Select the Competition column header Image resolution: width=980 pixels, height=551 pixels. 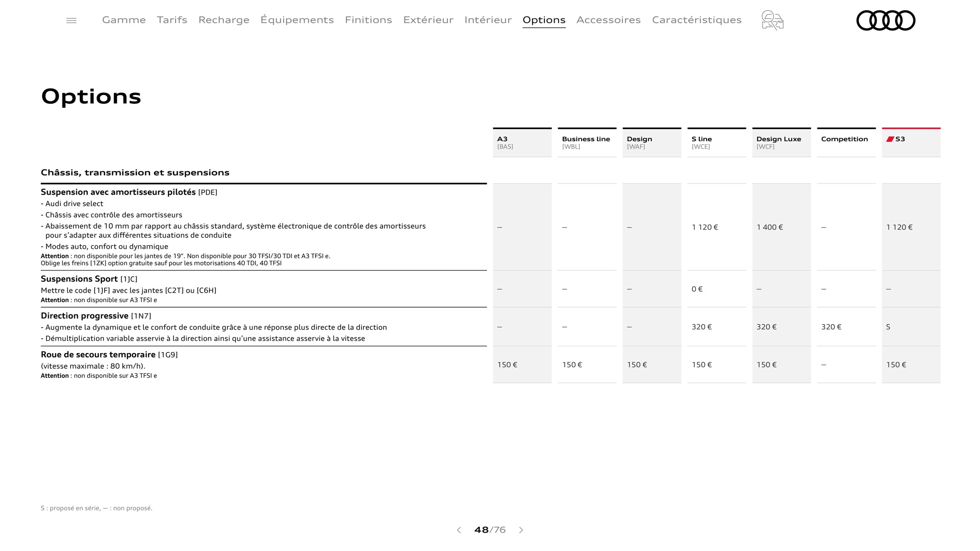coord(846,142)
